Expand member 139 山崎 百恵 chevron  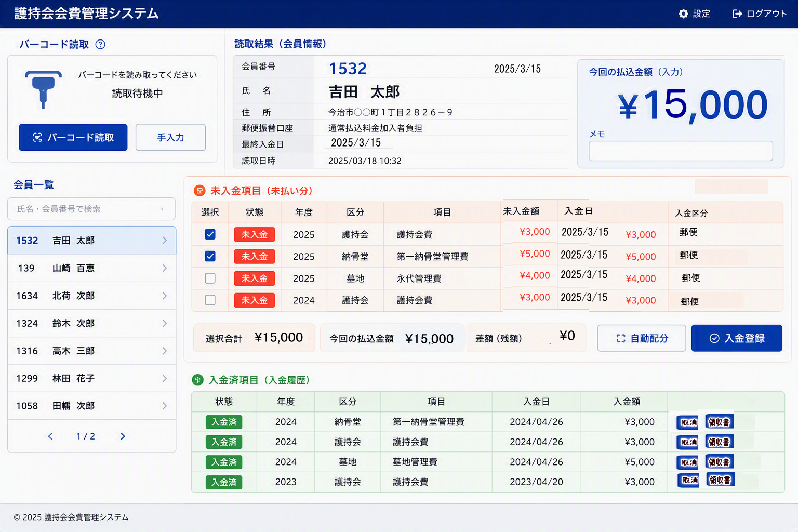pos(164,268)
